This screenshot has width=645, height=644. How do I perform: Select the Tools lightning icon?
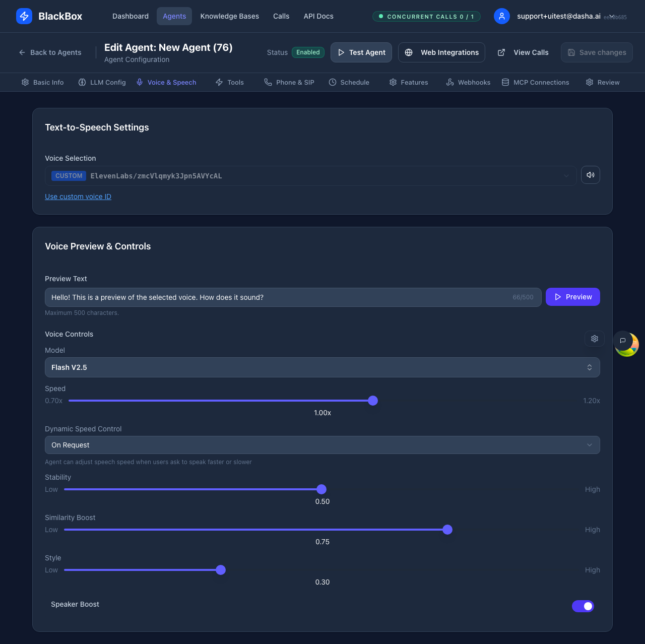click(219, 82)
